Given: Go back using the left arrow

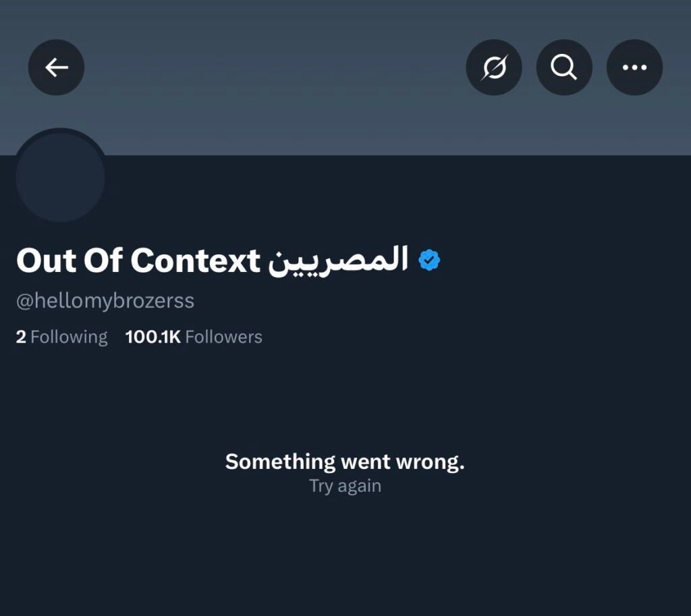Looking at the screenshot, I should point(56,67).
